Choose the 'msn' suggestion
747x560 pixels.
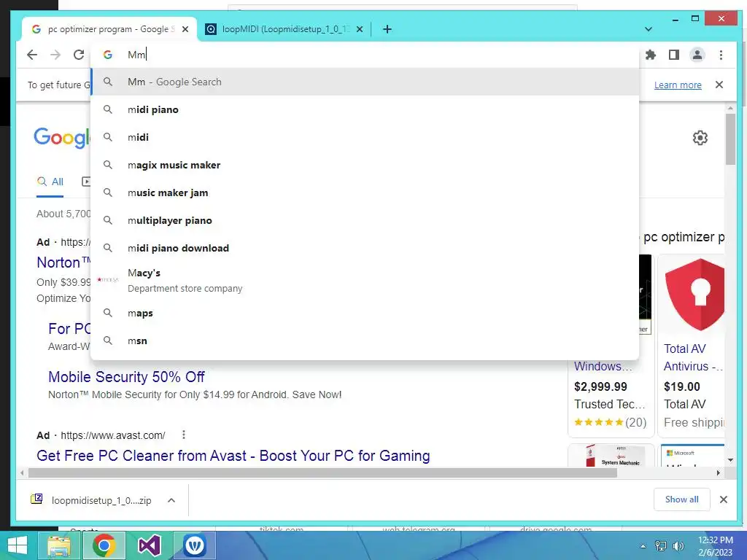pyautogui.click(x=365, y=341)
